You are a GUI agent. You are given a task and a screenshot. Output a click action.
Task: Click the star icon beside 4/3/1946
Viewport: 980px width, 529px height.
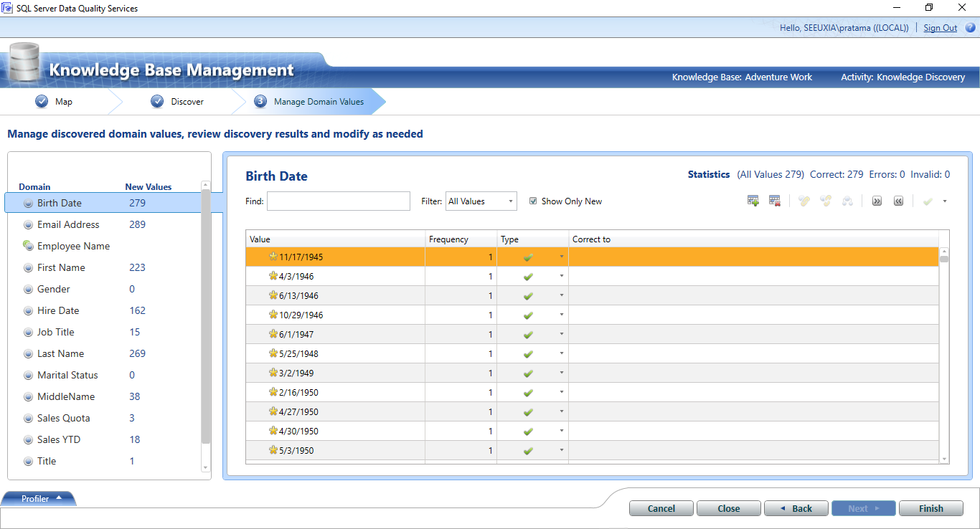[273, 276]
